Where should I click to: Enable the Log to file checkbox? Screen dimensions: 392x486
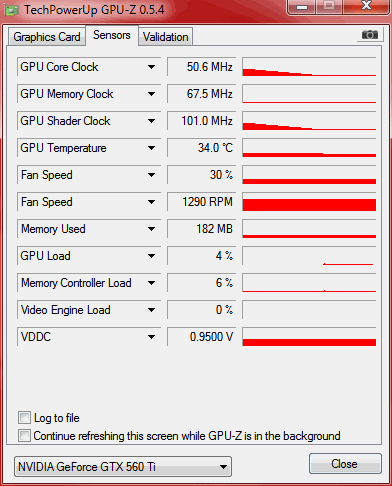point(24,417)
